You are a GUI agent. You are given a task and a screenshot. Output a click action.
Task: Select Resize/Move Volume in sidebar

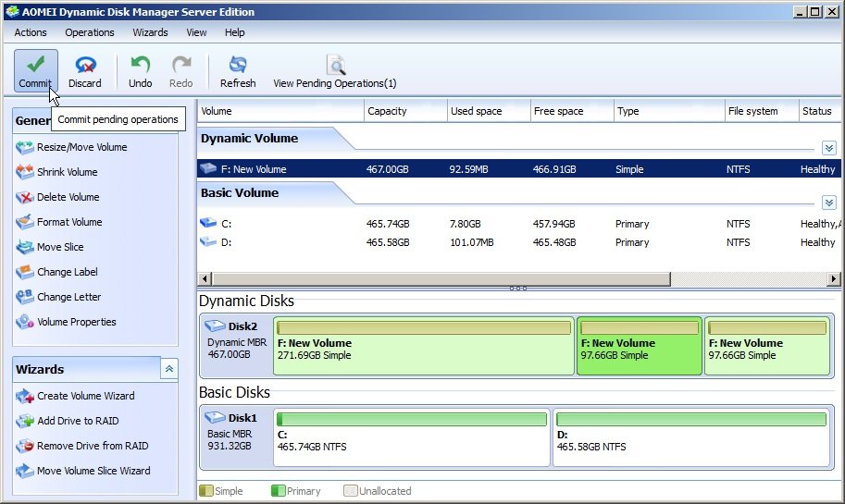click(81, 147)
